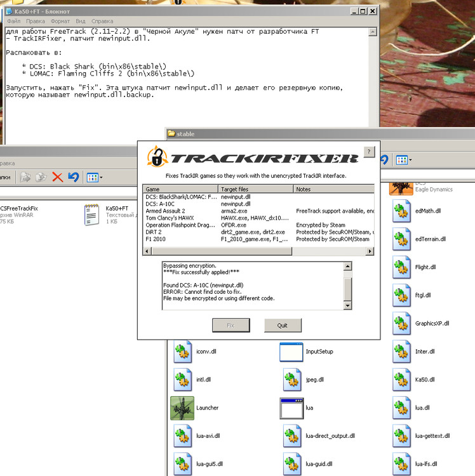Click the Game column header
The image size is (475, 476).
(x=180, y=189)
